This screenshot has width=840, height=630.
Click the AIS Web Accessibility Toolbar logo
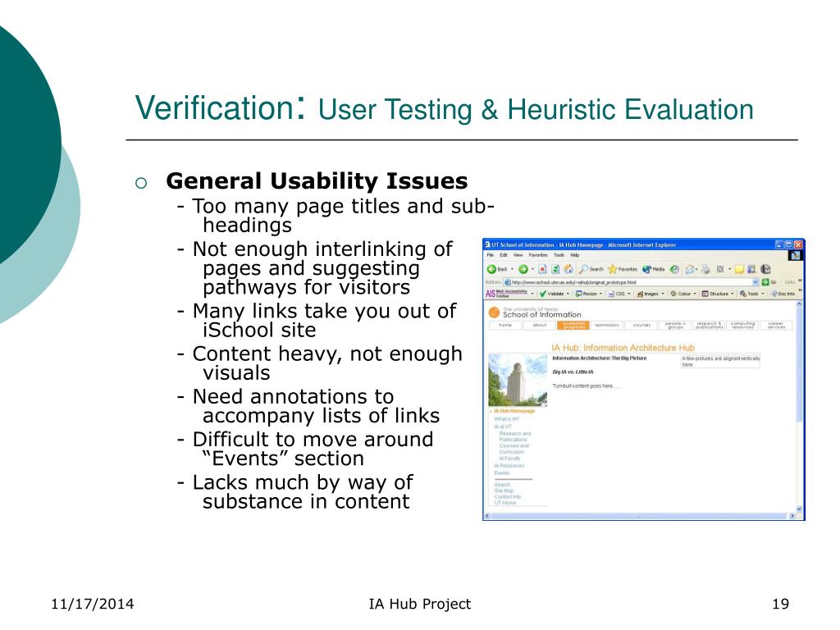pos(506,294)
